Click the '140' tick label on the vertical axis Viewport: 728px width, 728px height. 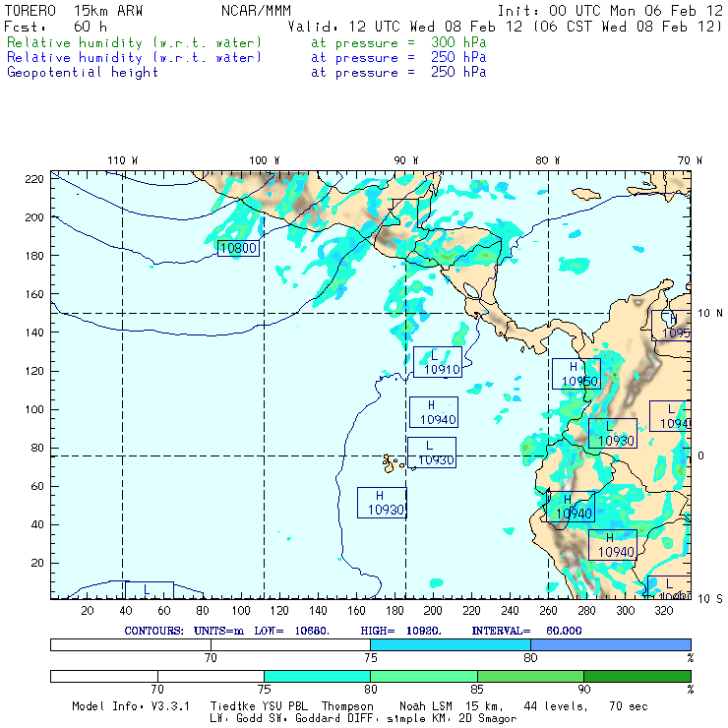34,333
